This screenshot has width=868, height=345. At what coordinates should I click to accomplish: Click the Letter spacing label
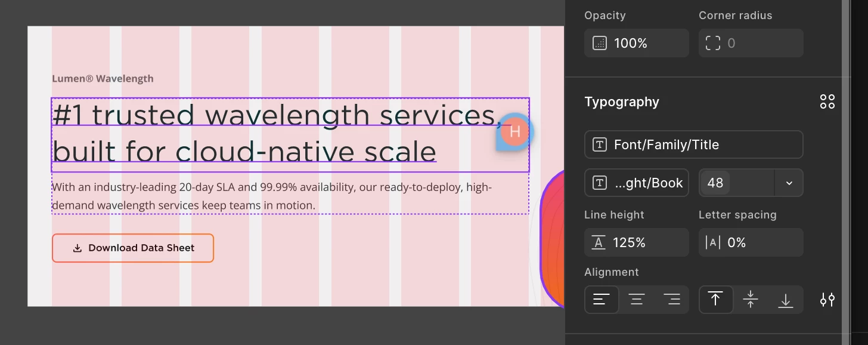click(737, 215)
